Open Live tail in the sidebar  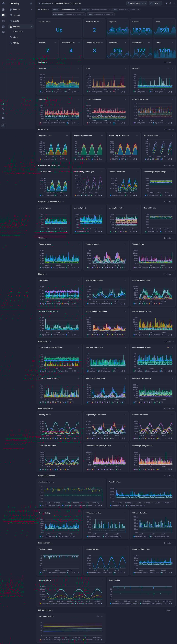(x=21, y=15)
